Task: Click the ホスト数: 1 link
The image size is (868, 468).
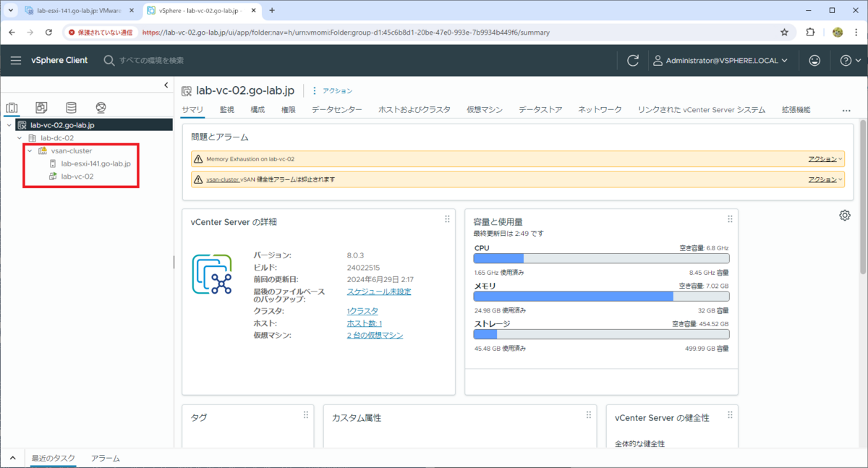Action: point(365,323)
